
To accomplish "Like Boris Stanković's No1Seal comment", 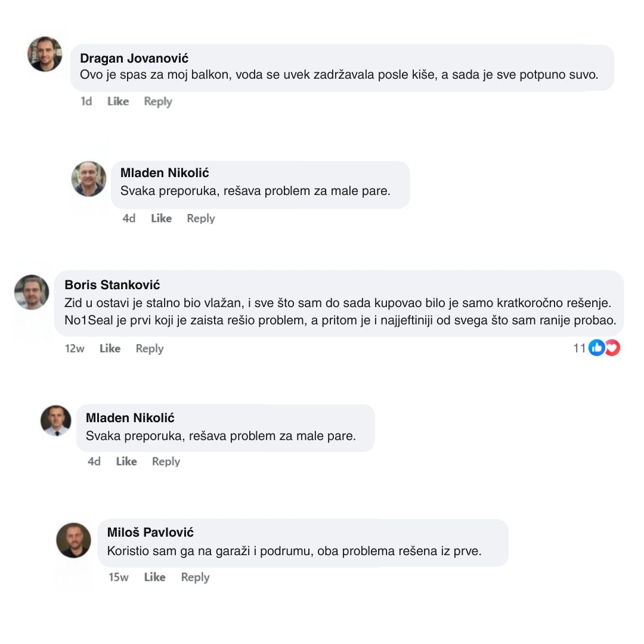I will [x=110, y=348].
